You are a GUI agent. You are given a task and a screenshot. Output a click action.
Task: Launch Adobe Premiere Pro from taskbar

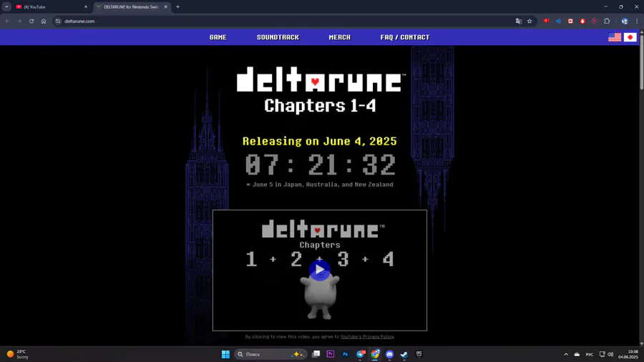click(330, 354)
